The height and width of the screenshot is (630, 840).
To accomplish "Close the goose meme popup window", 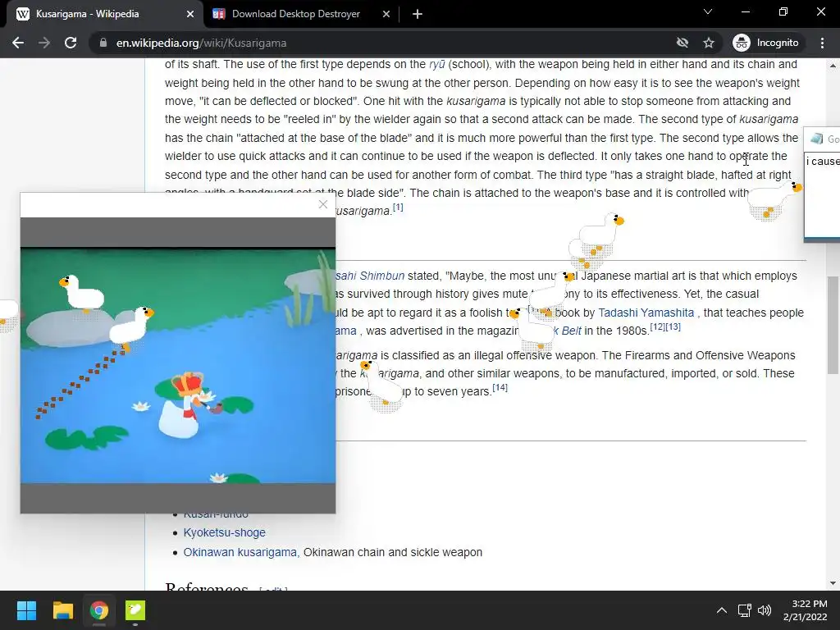I will (x=323, y=204).
